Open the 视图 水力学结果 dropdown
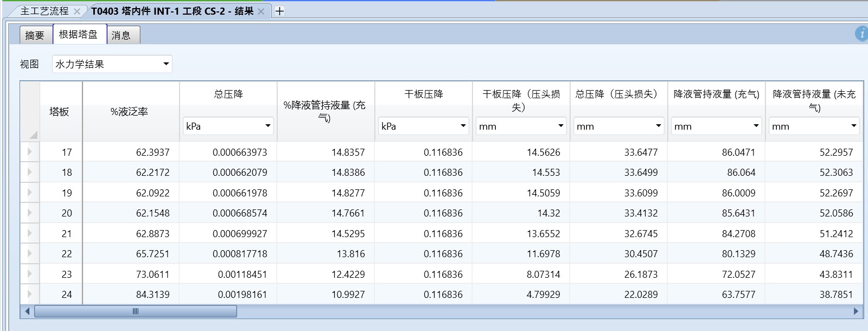Image resolution: width=868 pixels, height=331 pixels. (166, 64)
